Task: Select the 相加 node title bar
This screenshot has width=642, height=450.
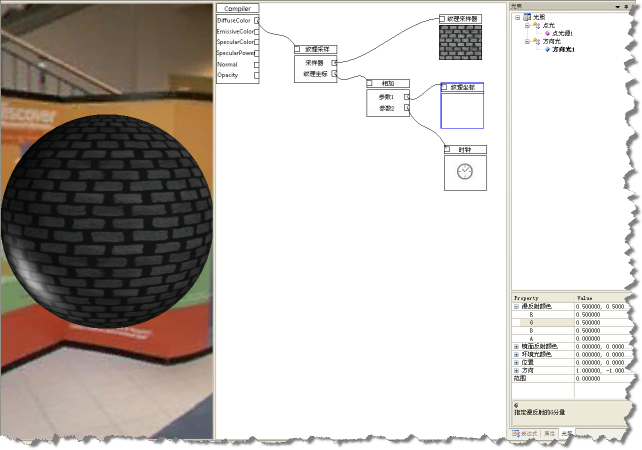Action: click(388, 83)
